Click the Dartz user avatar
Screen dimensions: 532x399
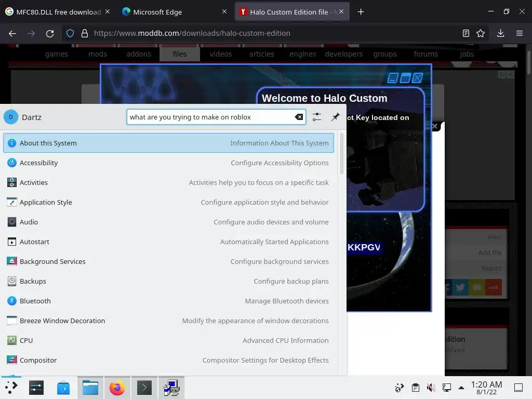[11, 117]
